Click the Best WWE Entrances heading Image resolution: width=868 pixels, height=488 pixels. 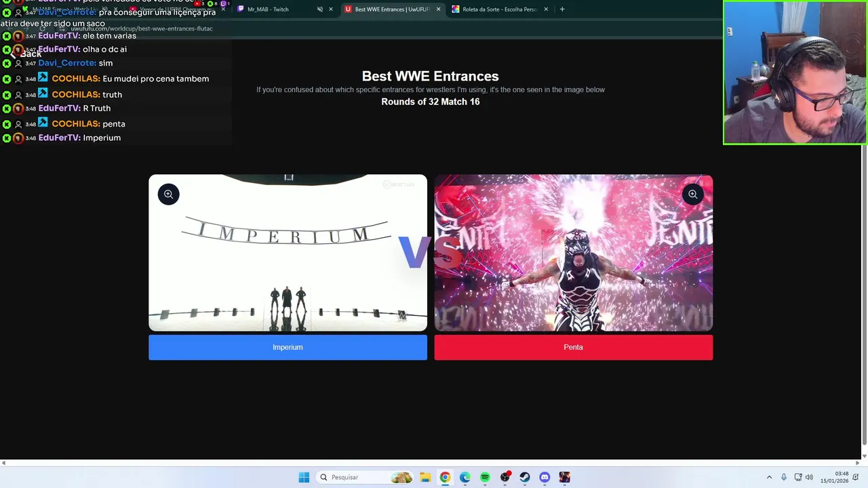[430, 76]
